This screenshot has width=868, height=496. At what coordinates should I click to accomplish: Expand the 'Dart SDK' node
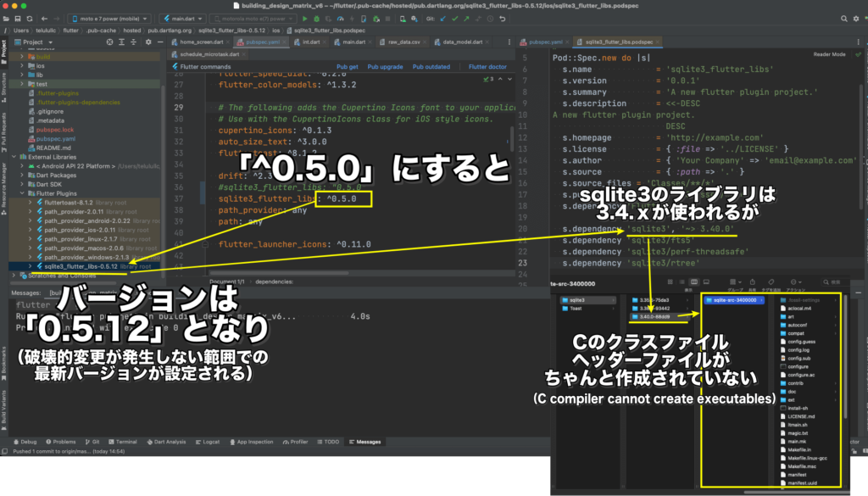[22, 184]
